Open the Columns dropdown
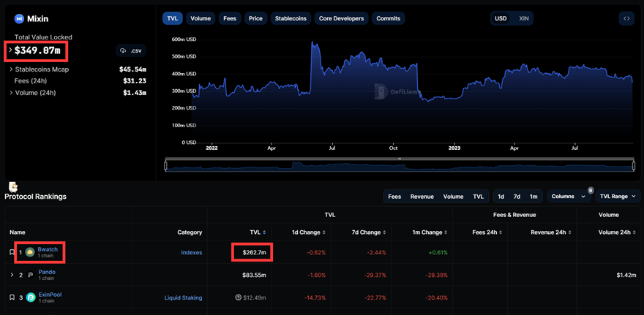 [569, 197]
